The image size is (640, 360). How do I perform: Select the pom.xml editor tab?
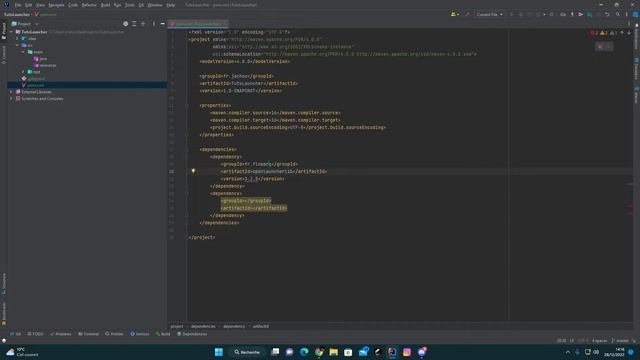[198, 24]
